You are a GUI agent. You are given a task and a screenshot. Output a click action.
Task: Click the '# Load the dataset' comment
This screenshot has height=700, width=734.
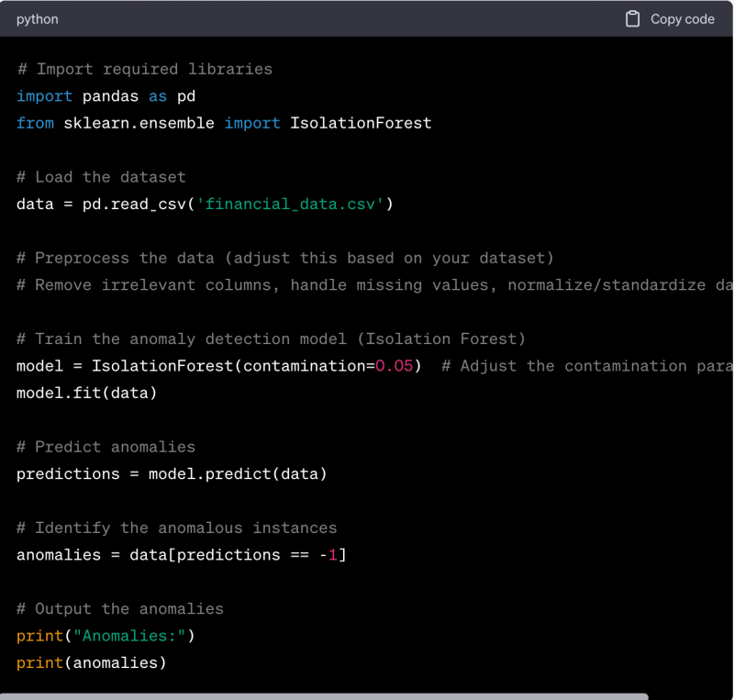[101, 177]
